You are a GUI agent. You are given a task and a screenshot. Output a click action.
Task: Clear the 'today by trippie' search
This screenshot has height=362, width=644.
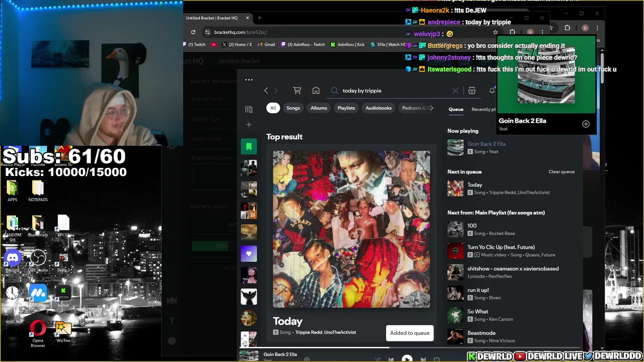455,90
